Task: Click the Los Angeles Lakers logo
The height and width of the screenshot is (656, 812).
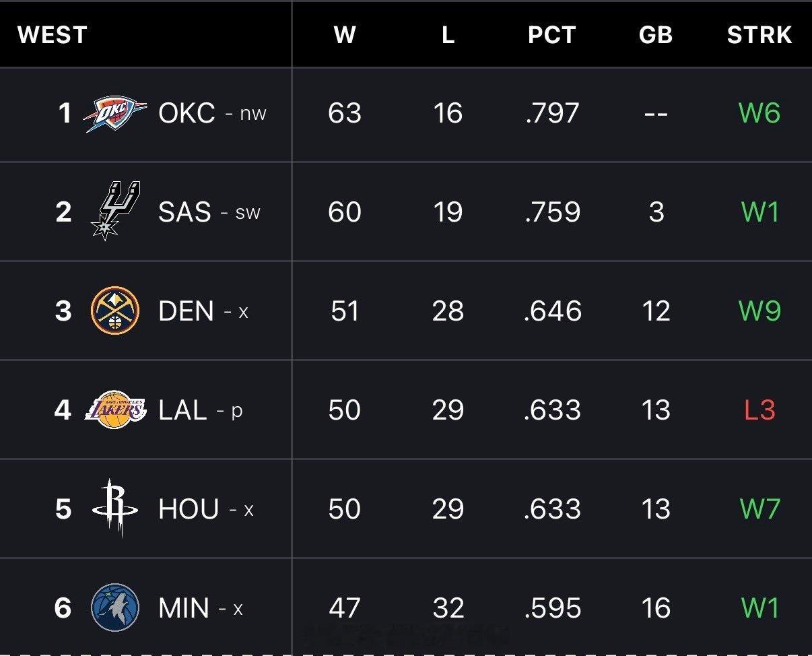Action: click(x=115, y=409)
